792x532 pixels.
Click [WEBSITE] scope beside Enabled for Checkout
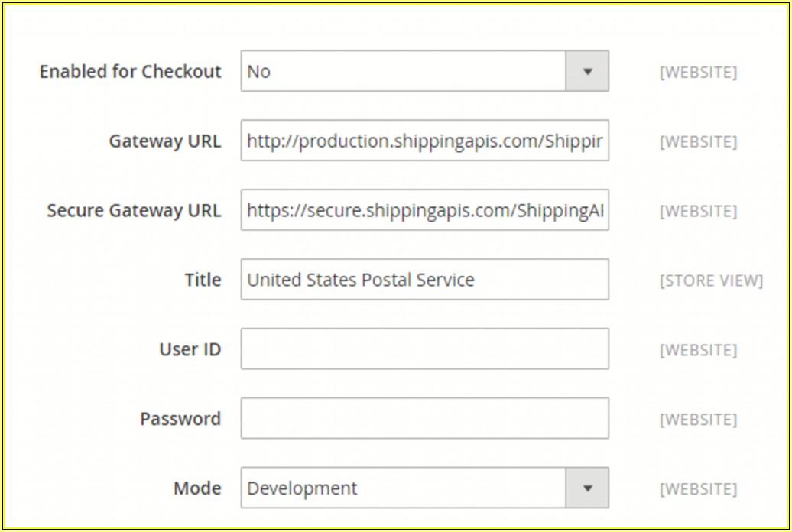pos(698,73)
